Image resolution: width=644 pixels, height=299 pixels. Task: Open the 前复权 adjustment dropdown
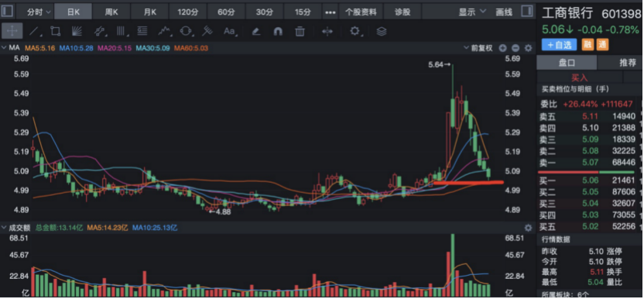click(478, 48)
